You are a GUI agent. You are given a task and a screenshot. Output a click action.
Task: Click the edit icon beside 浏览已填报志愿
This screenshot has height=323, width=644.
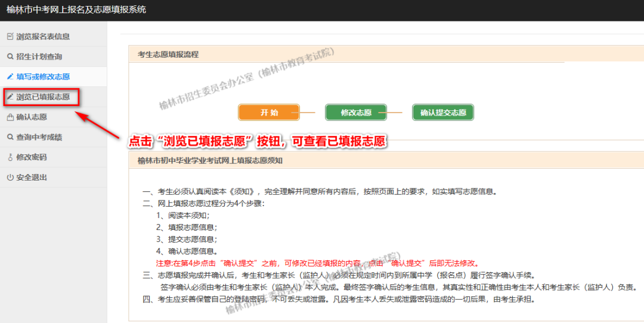[10, 97]
